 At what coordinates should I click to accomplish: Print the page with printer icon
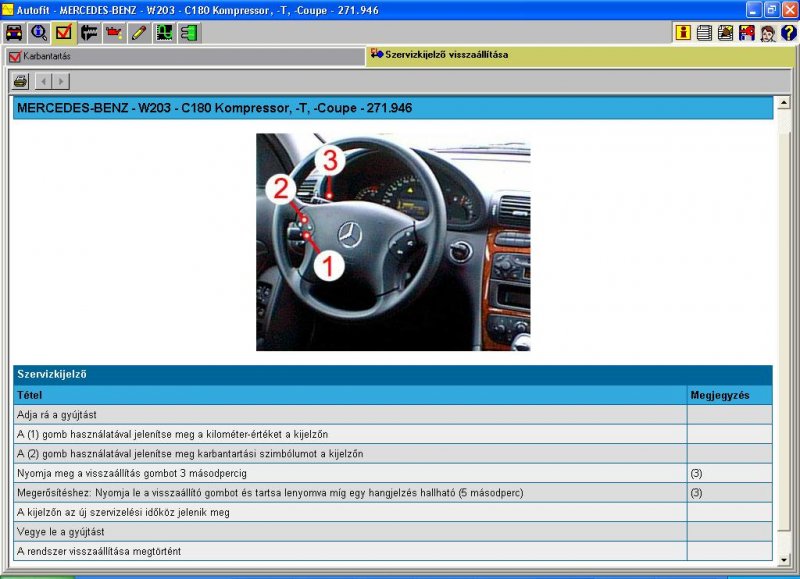pos(20,81)
